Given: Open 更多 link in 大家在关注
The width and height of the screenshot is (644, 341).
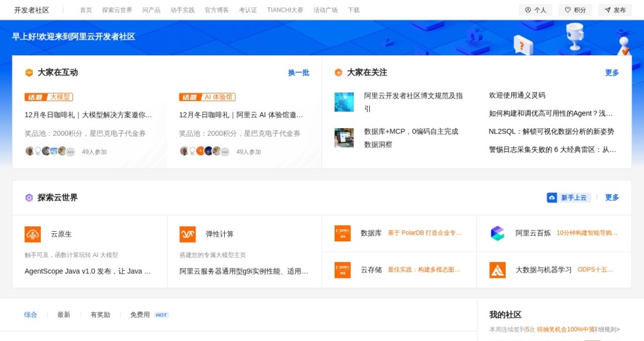Looking at the screenshot, I should tap(612, 73).
